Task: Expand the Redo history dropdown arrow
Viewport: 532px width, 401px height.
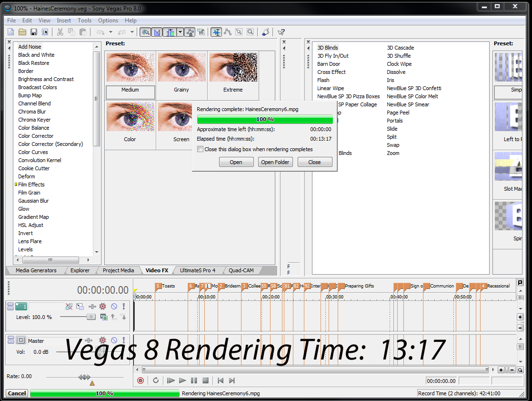Action: (x=133, y=32)
